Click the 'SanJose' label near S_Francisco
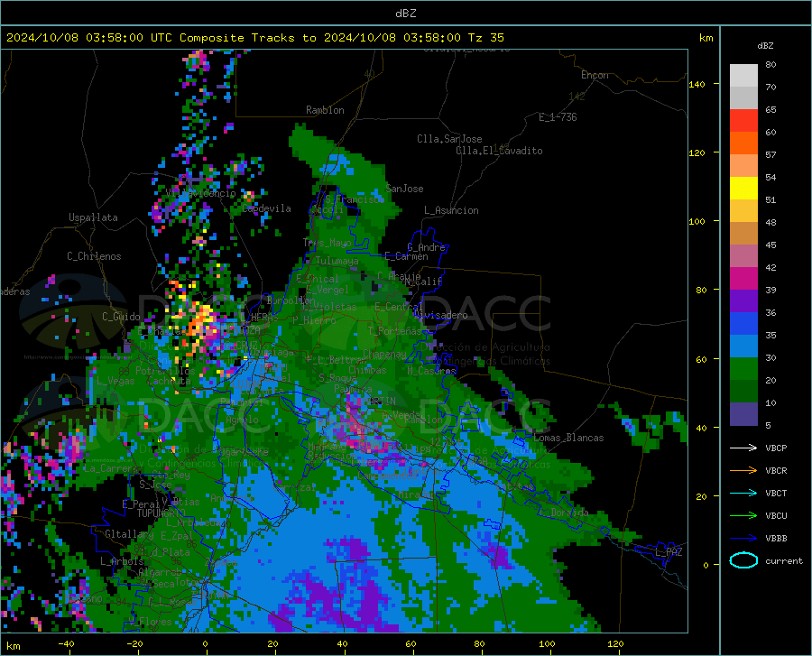 [404, 189]
